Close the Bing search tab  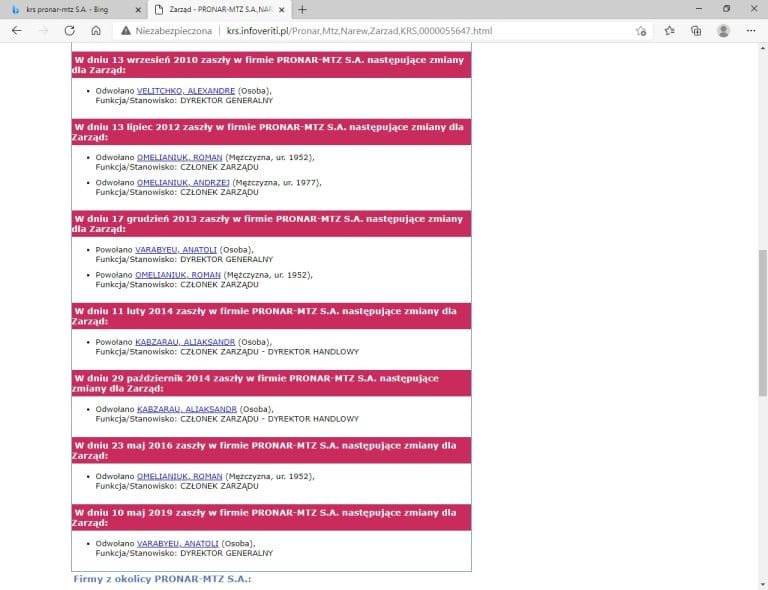tap(138, 9)
